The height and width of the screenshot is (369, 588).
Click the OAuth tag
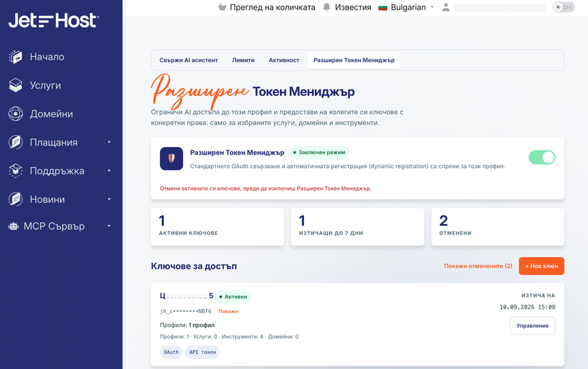click(171, 352)
